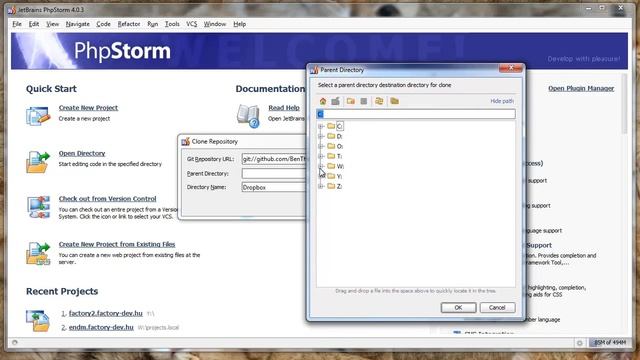Click the Read Help book icon
This screenshot has height=360, width=640.
tap(248, 116)
